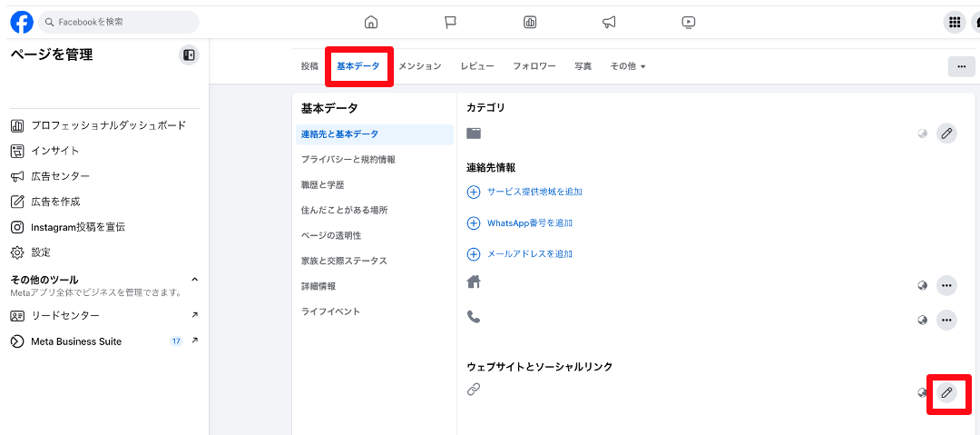Edit category with the pencil icon
The width and height of the screenshot is (980, 435).
tap(946, 133)
